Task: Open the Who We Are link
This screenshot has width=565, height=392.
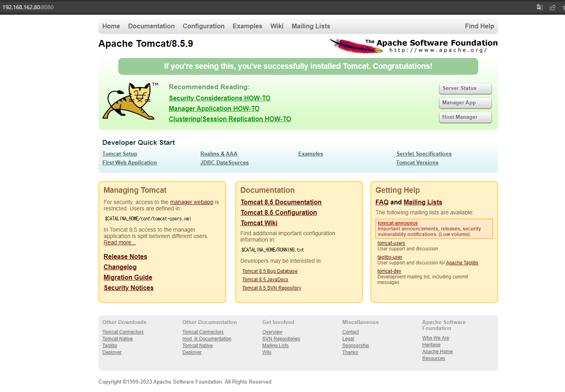Action: [435, 338]
